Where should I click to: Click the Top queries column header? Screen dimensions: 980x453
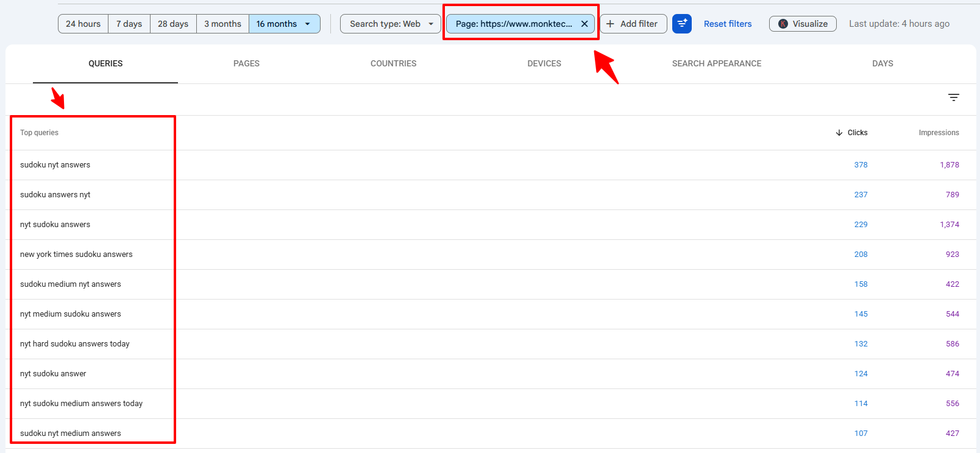pos(39,133)
